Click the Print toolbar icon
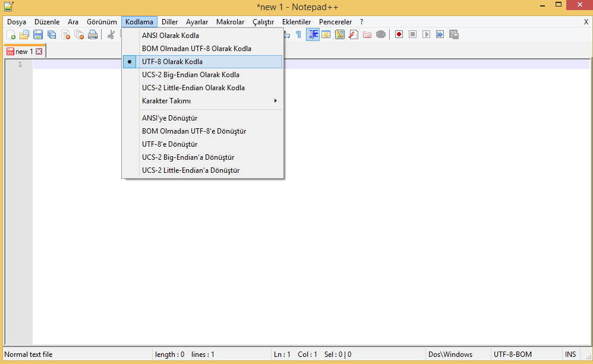The height and width of the screenshot is (364, 593). (93, 35)
